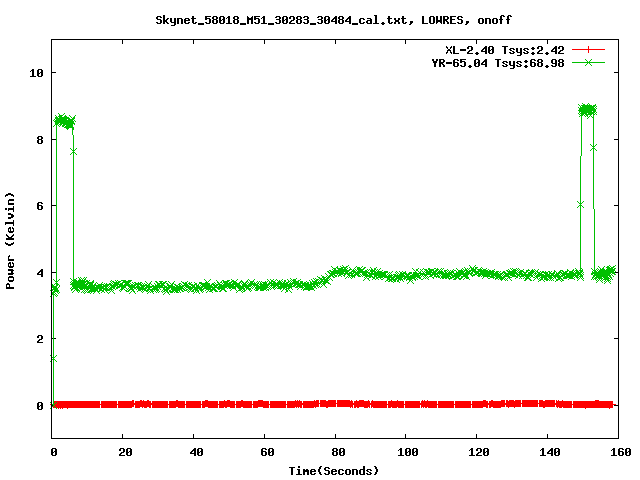Click the first green calibration pulse plateau near 8.5 K
The height and width of the screenshot is (480, 640).
pyautogui.click(x=65, y=121)
